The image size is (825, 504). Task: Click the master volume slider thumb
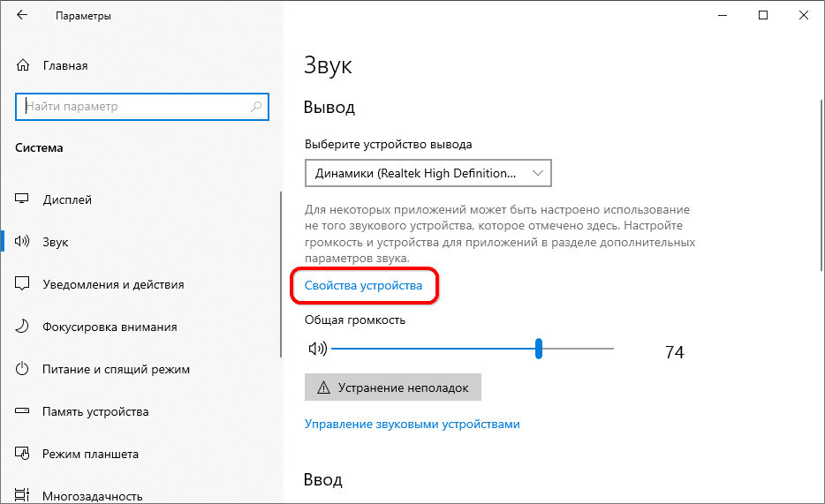[538, 349]
